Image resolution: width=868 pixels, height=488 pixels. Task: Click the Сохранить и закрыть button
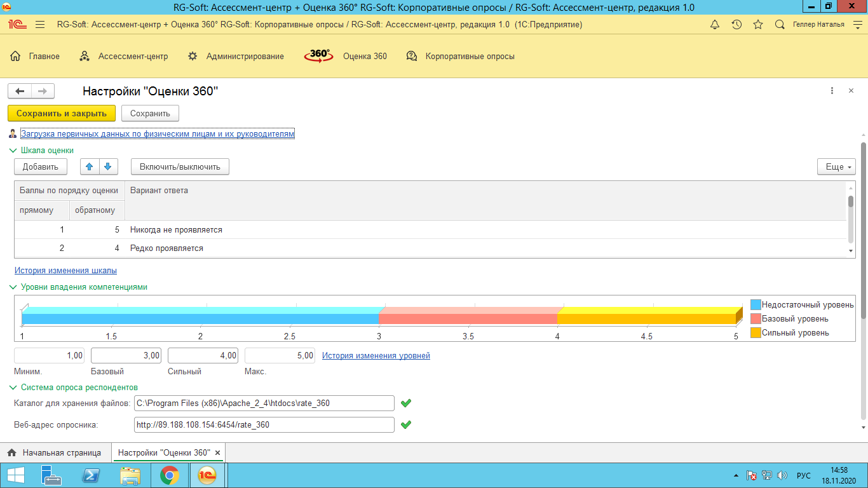coord(62,113)
